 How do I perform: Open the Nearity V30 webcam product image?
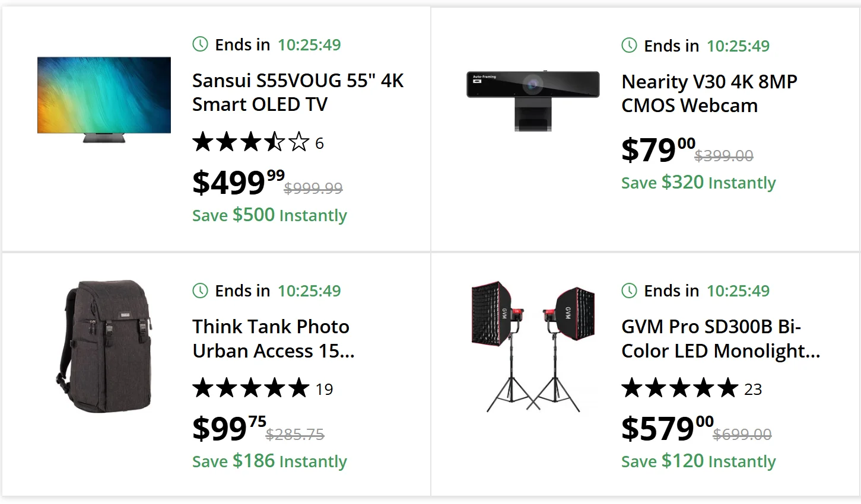click(x=533, y=100)
